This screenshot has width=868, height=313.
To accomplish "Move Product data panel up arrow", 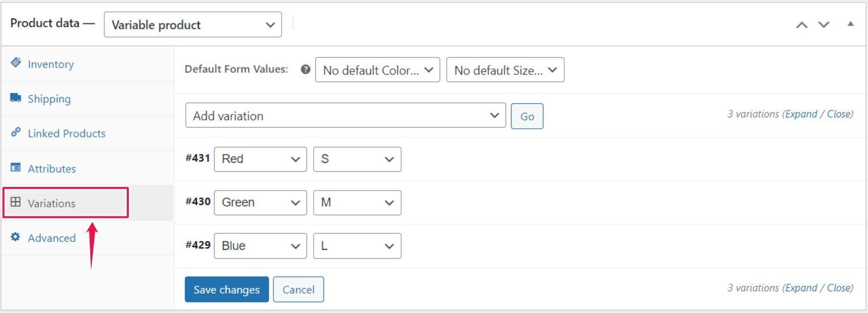I will (802, 24).
